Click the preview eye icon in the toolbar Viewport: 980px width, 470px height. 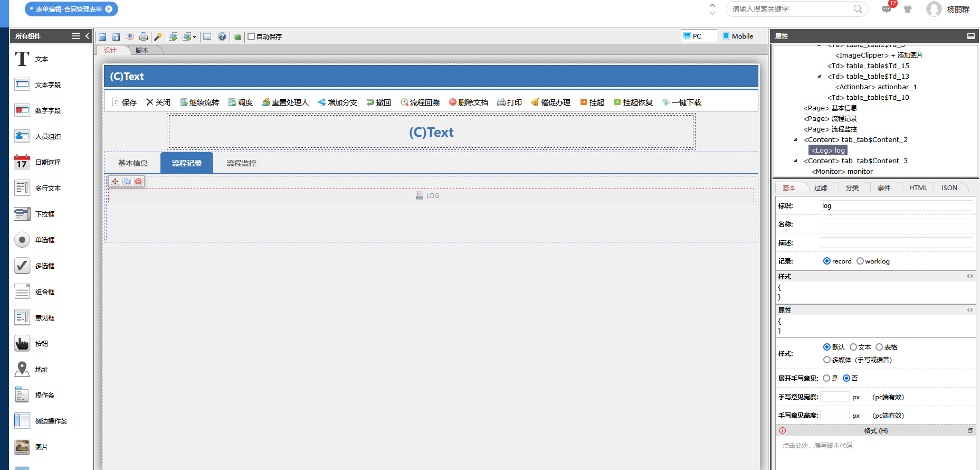click(x=130, y=36)
